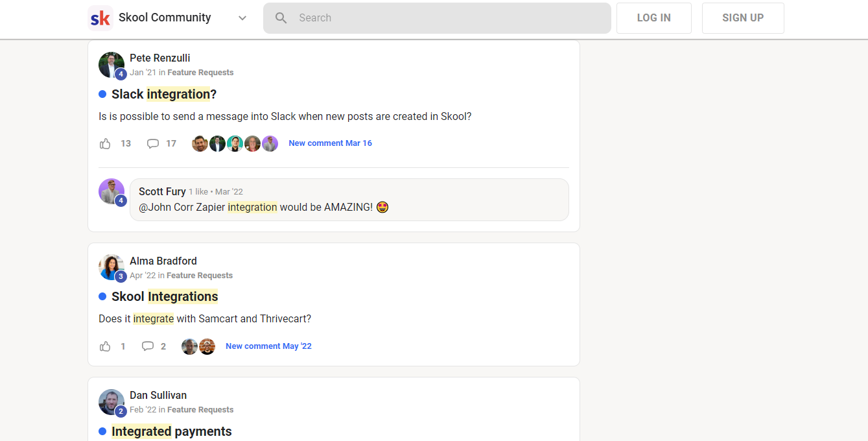This screenshot has height=441, width=868.
Task: Open Alma Bradford's profile avatar
Action: point(111,267)
